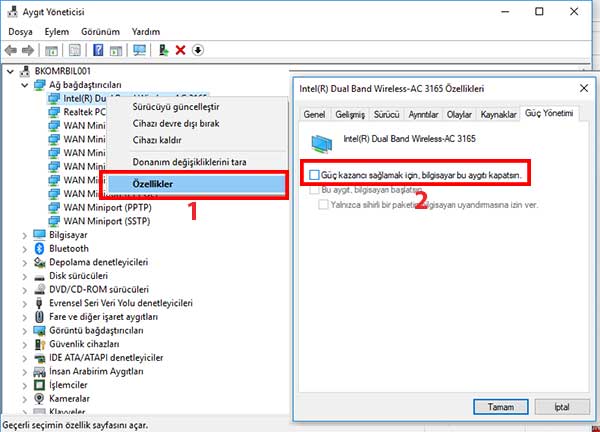Go to the Kaynaklar tab

pyautogui.click(x=498, y=114)
